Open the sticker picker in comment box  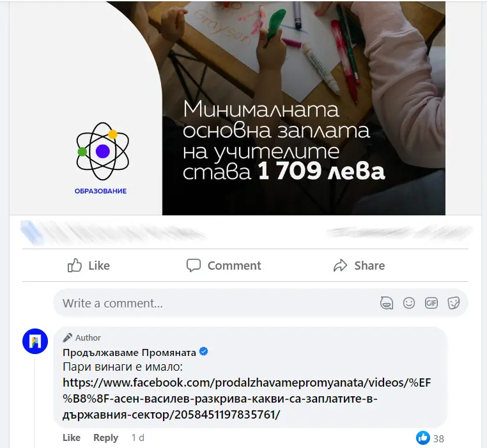454,303
